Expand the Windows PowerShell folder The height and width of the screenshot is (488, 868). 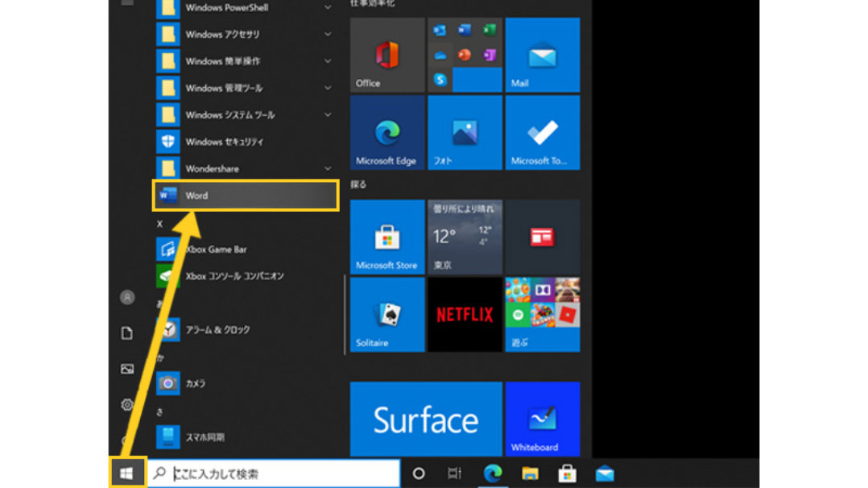[x=328, y=7]
